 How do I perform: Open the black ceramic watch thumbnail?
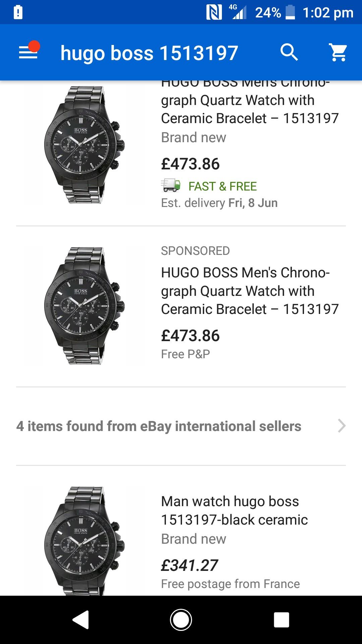(84, 540)
